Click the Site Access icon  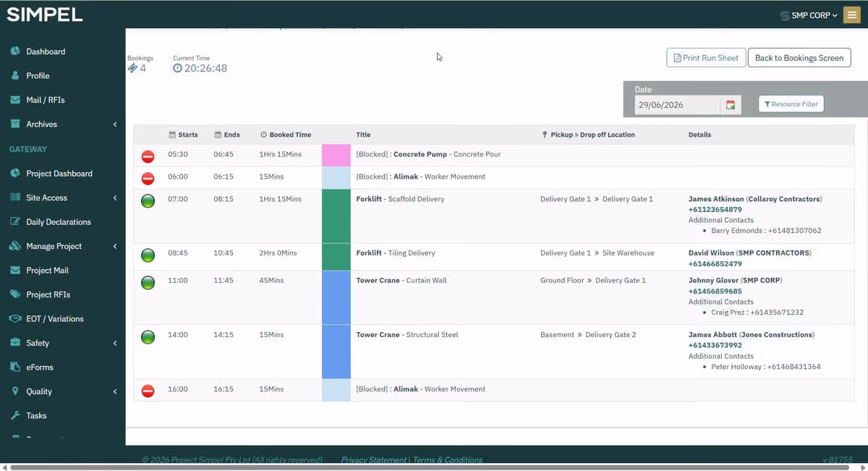click(x=15, y=198)
